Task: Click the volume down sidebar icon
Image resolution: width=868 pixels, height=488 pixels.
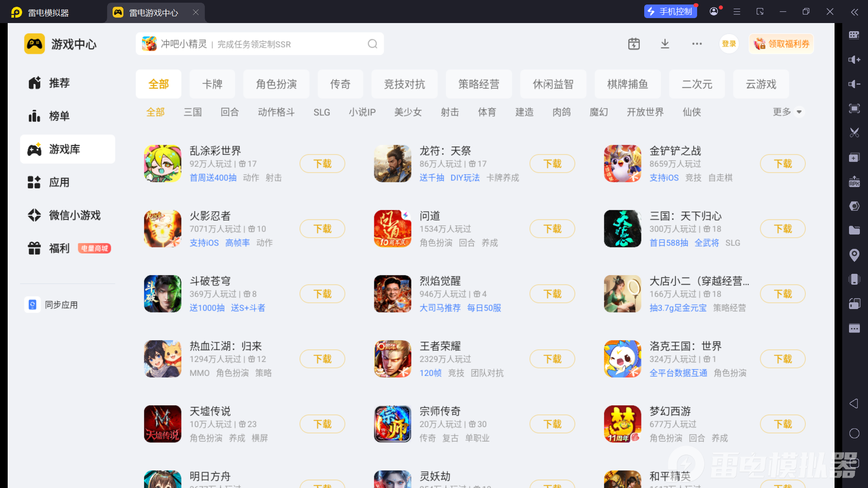Action: pos(854,84)
